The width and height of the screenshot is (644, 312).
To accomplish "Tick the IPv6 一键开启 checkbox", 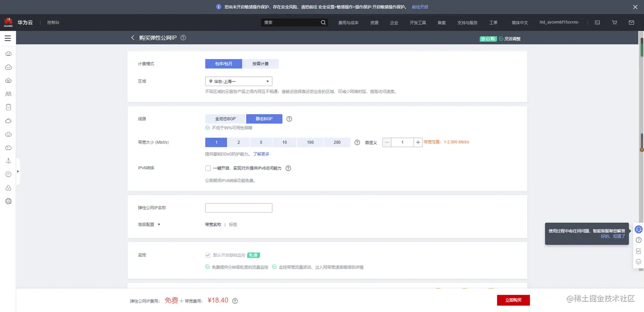I will point(208,168).
